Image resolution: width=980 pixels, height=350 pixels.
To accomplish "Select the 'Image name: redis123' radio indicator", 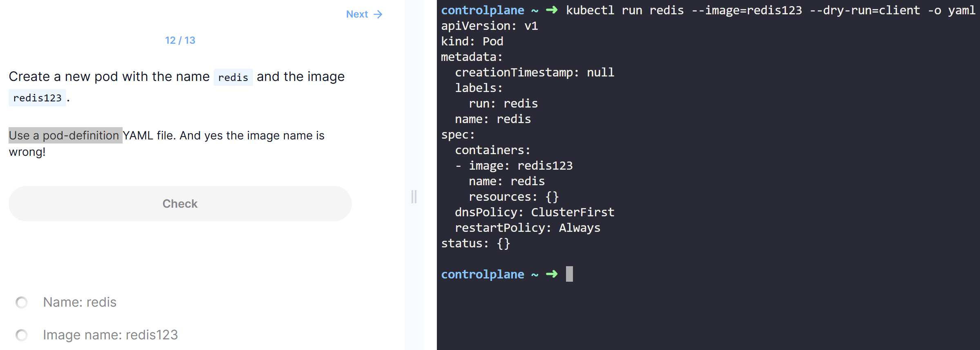I will click(21, 335).
